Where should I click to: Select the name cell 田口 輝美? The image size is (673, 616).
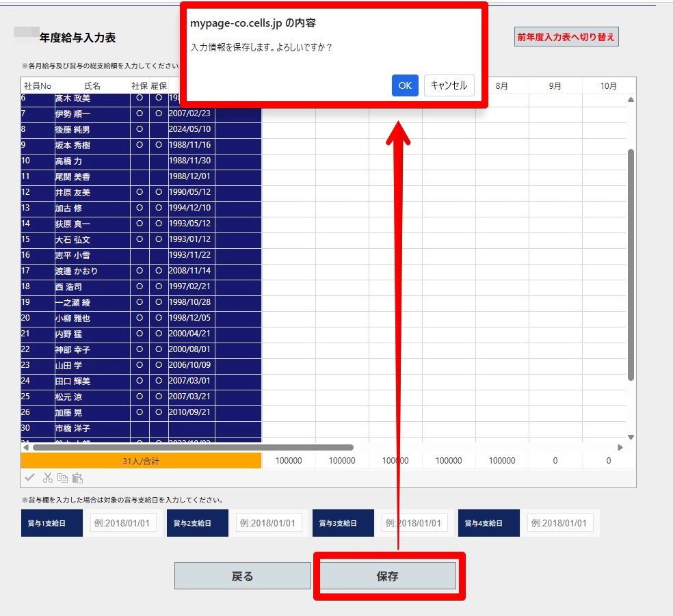[x=92, y=381]
